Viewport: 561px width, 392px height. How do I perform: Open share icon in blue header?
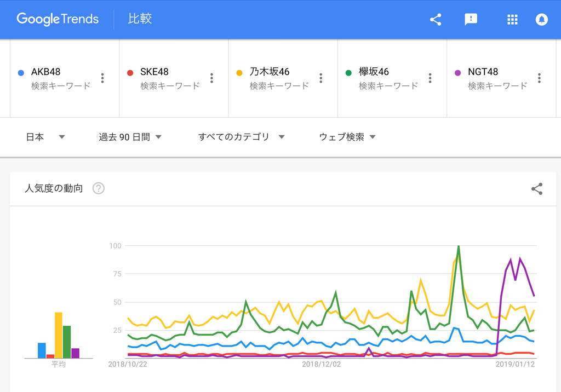click(436, 19)
